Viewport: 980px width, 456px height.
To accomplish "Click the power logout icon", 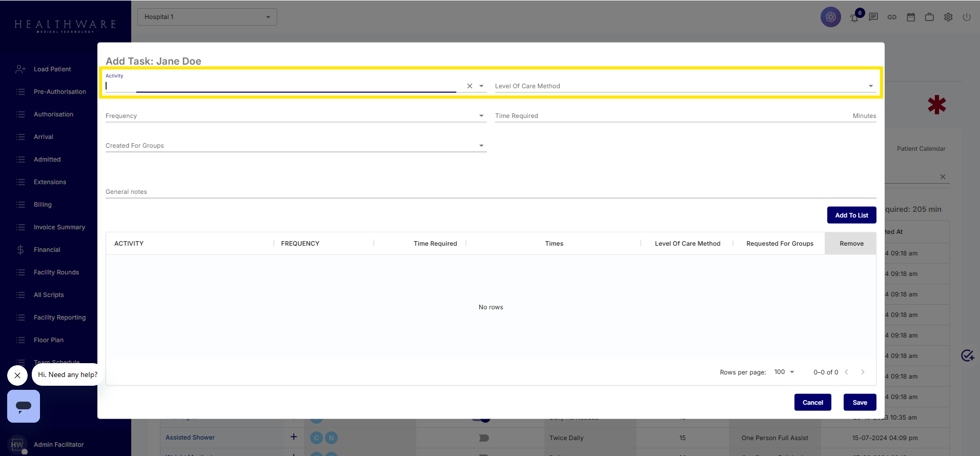I will (967, 17).
